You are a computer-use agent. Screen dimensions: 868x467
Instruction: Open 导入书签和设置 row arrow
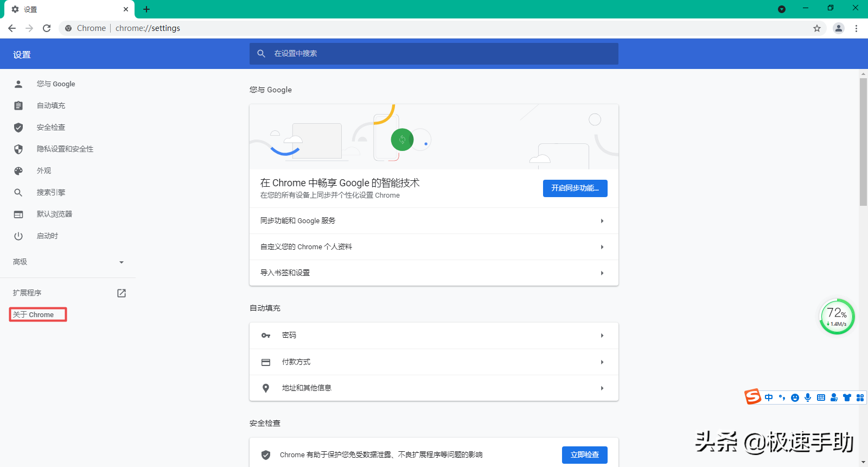(602, 273)
